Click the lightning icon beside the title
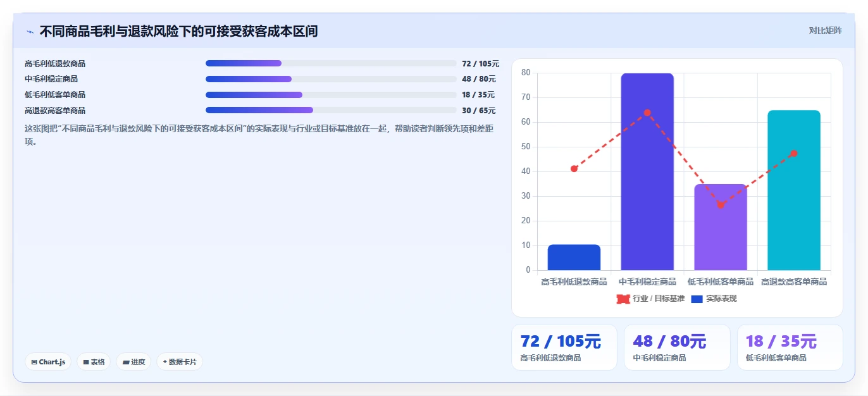The image size is (868, 396). click(x=30, y=32)
